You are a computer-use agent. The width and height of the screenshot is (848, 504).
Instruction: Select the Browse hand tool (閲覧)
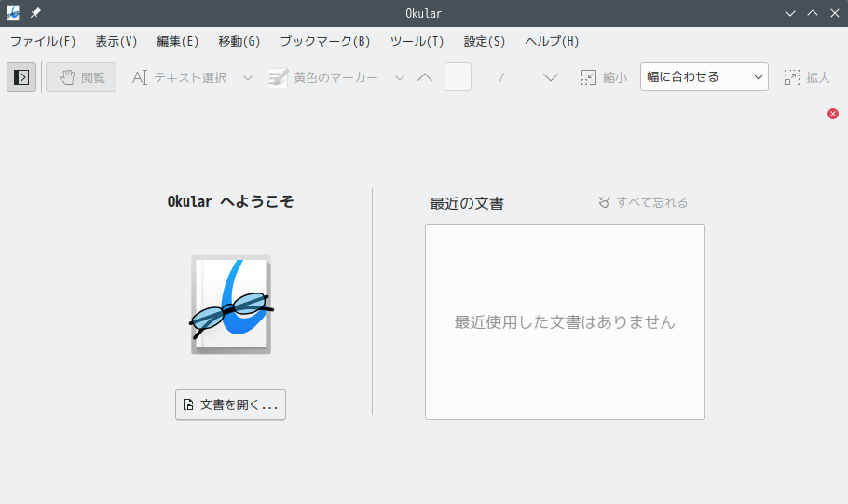81,77
